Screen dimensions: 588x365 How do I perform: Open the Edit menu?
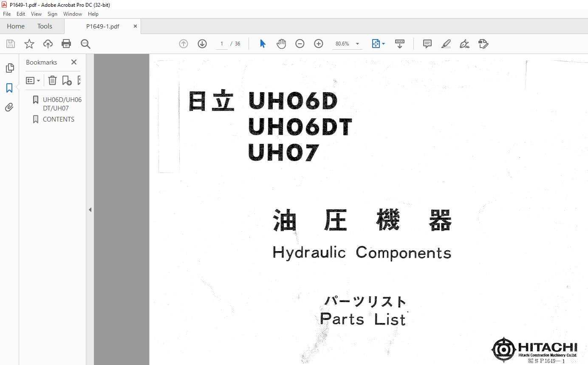tap(21, 14)
